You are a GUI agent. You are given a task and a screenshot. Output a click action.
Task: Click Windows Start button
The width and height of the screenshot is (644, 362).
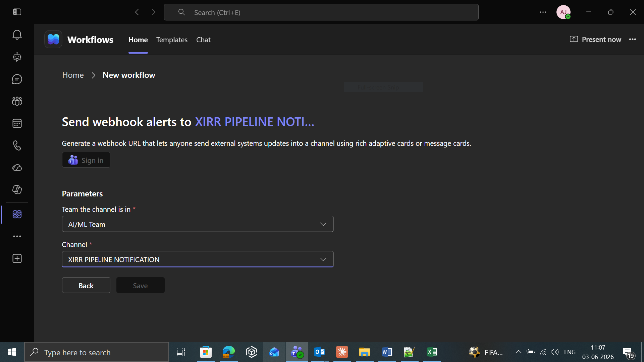click(12, 352)
